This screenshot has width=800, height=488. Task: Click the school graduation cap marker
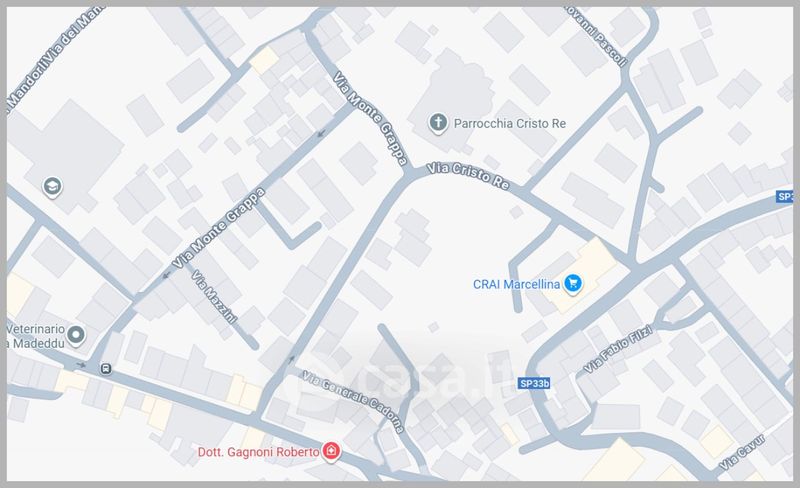52,187
